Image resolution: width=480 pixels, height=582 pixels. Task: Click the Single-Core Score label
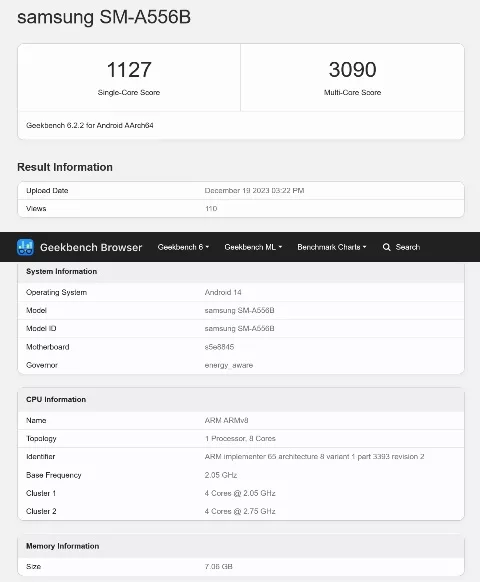point(129,92)
